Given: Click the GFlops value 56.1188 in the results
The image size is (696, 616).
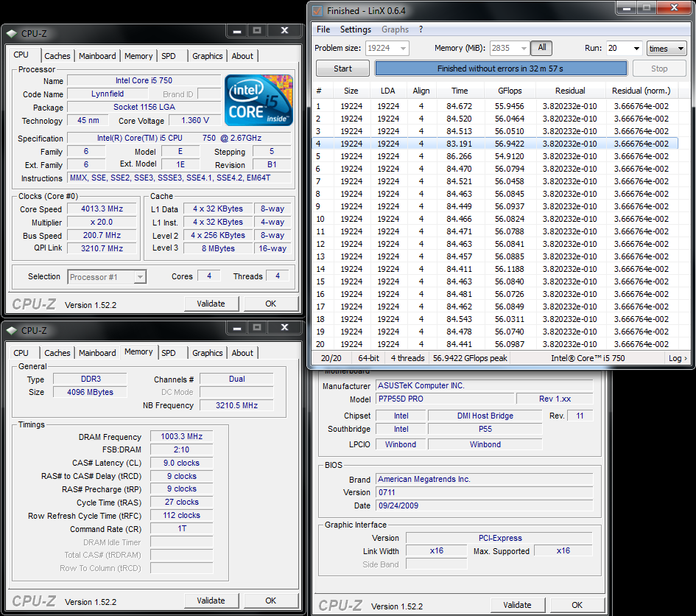Looking at the screenshot, I should point(510,269).
